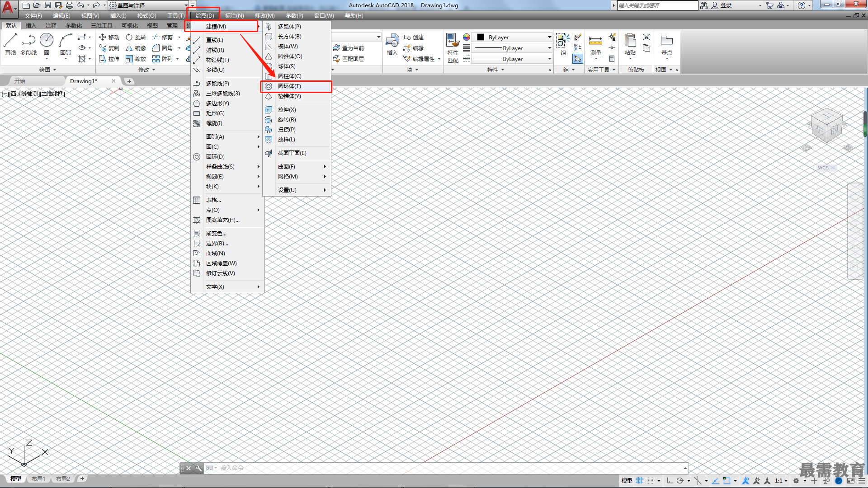Click the new drawing tab plus button
The height and width of the screenshot is (488, 868).
(129, 81)
